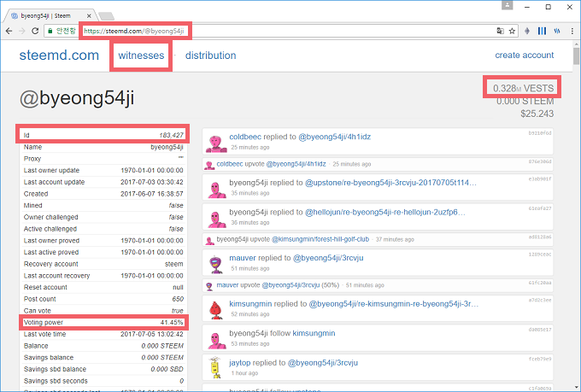Click the coldbeec avatar in first reply

click(x=216, y=143)
